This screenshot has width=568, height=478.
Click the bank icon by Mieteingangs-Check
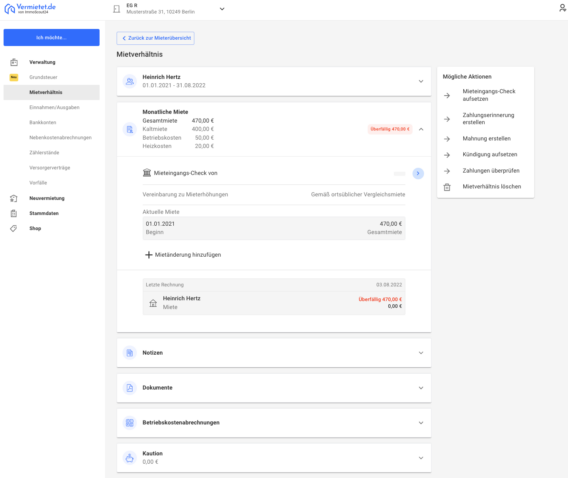147,173
